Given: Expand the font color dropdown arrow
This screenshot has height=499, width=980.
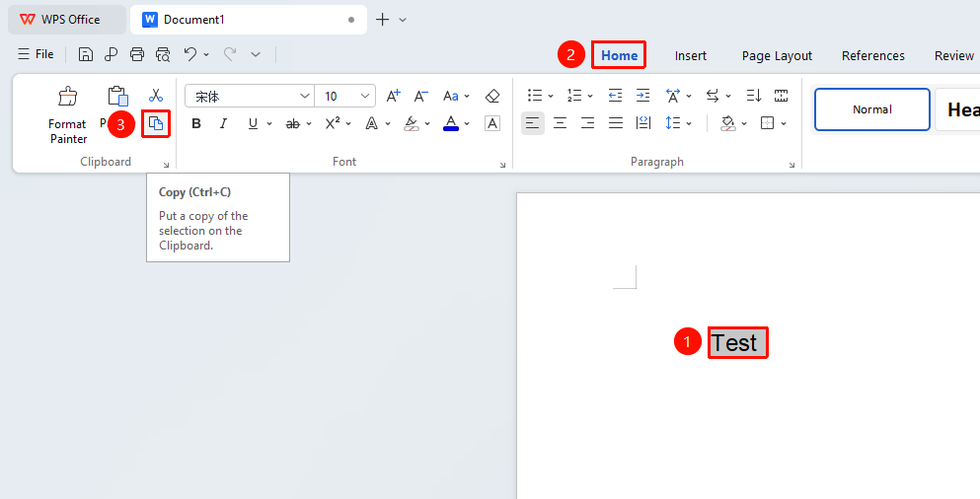Looking at the screenshot, I should click(x=467, y=124).
